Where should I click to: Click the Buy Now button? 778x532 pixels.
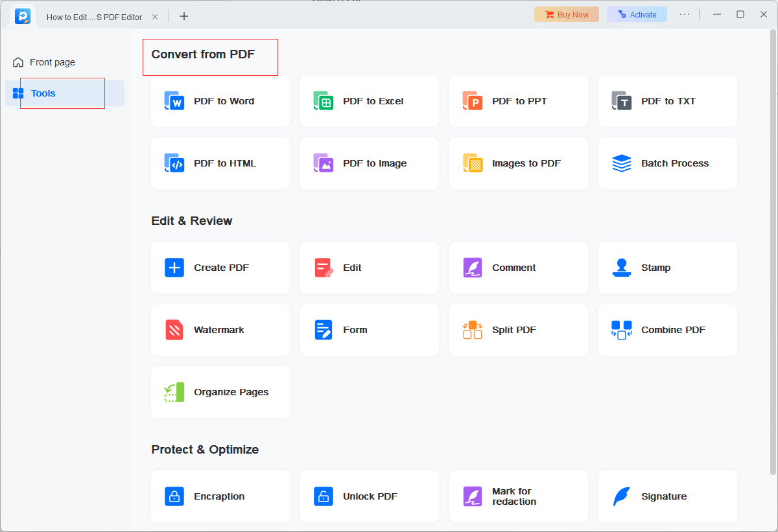[x=567, y=14]
